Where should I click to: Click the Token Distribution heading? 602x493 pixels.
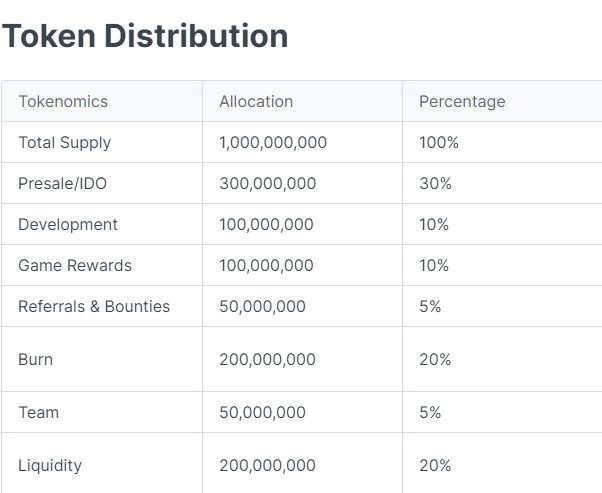coord(145,36)
